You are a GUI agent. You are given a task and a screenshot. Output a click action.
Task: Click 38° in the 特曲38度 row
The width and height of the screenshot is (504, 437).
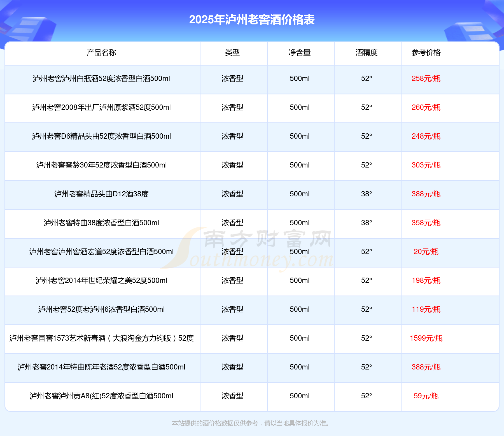(367, 223)
